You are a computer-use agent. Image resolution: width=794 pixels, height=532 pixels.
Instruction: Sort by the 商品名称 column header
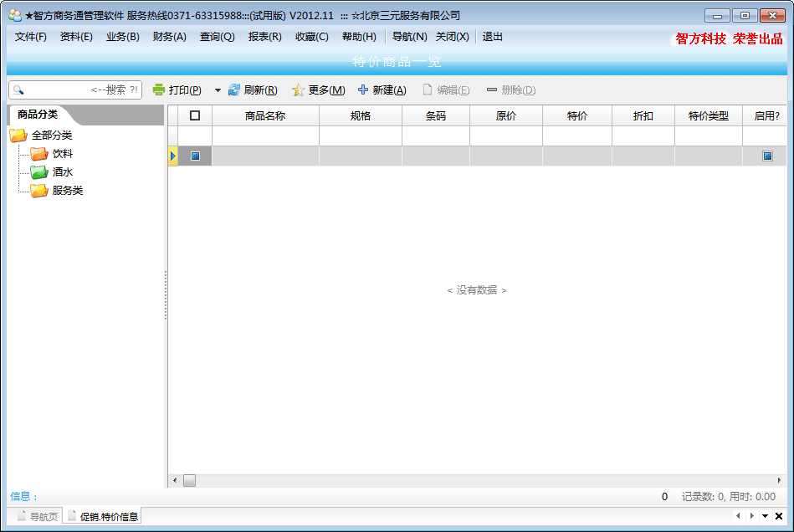(265, 116)
